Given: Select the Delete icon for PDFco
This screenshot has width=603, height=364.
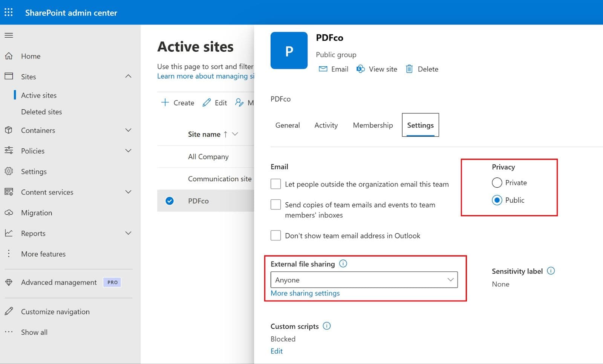Looking at the screenshot, I should tap(410, 69).
